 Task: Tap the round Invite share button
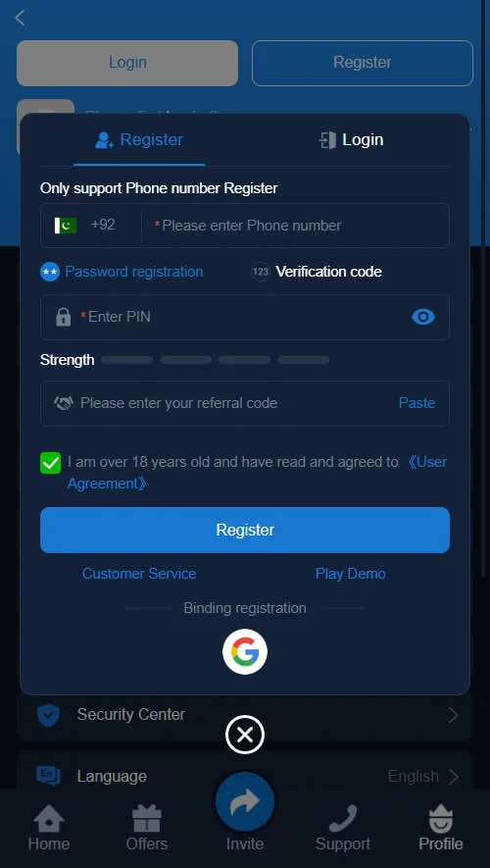[x=244, y=801]
